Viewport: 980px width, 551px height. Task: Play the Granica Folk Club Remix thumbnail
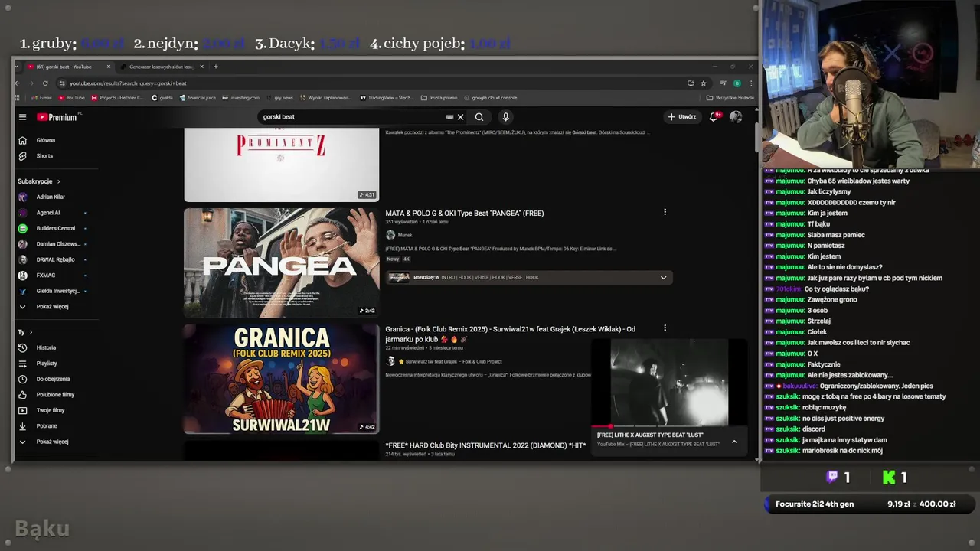(281, 379)
